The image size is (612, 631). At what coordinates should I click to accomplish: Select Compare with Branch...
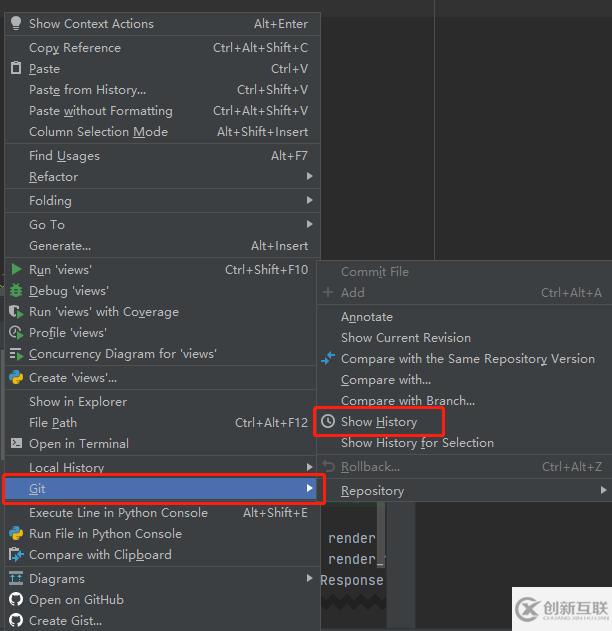point(465,400)
